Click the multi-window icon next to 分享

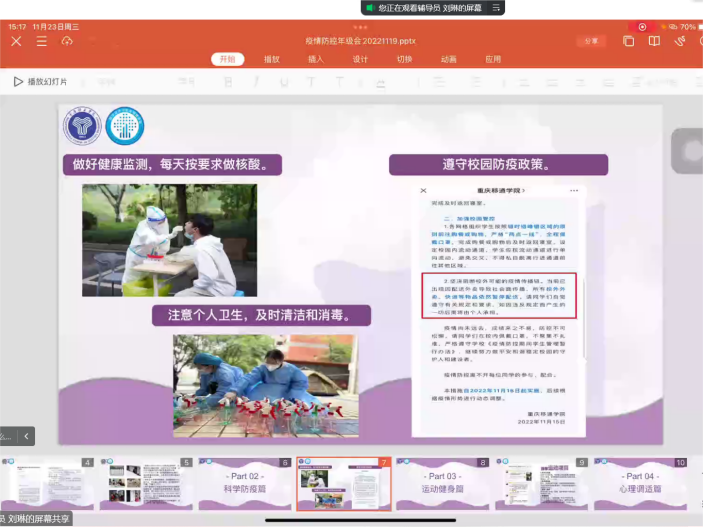point(628,41)
